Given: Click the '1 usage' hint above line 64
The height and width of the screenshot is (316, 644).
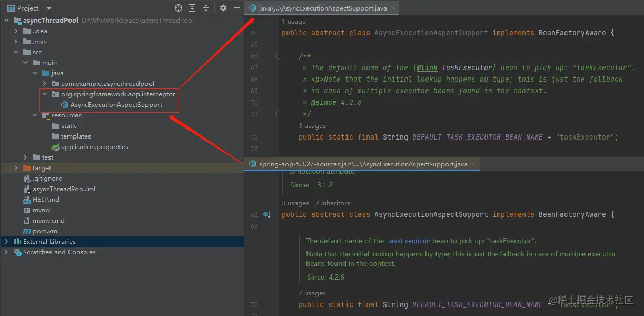Looking at the screenshot, I should click(294, 22).
